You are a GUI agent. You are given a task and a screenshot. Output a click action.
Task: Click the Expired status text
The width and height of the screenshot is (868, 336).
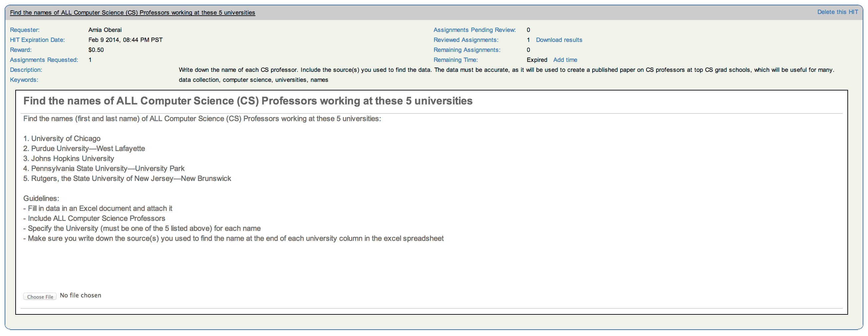(x=537, y=60)
